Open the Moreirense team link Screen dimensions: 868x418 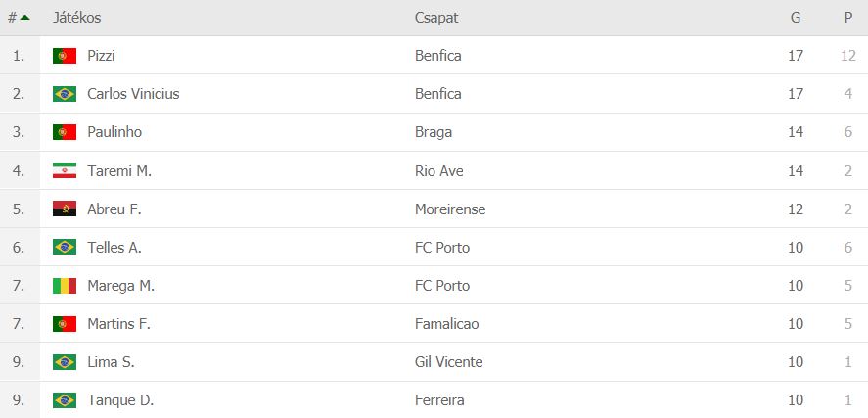(x=450, y=209)
